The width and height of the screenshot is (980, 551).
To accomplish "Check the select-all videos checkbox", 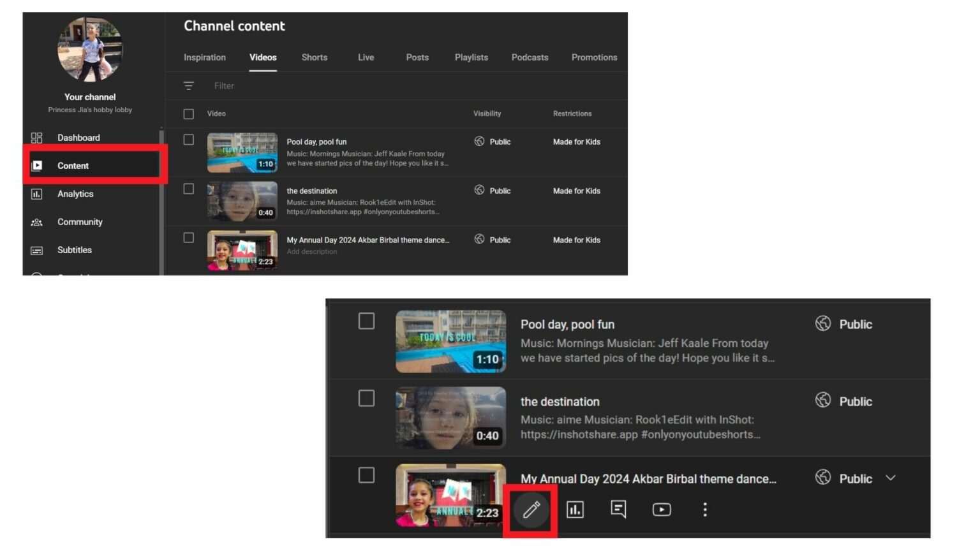I will pyautogui.click(x=188, y=114).
